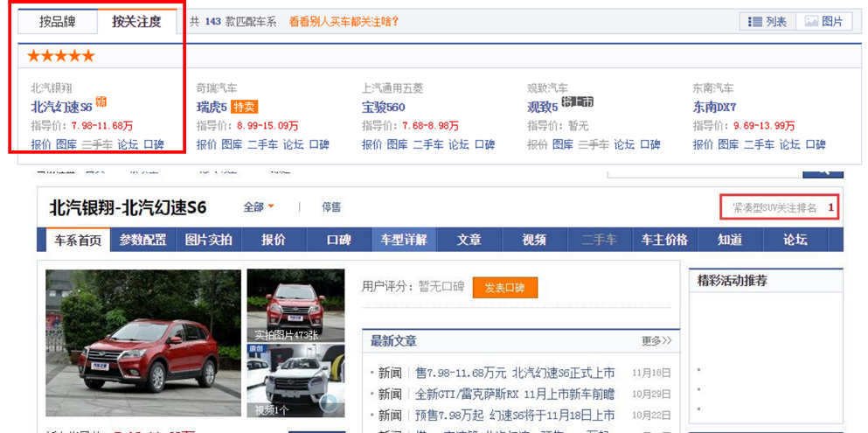Open 报价 under 东南DX7
868x433 pixels.
(x=703, y=144)
